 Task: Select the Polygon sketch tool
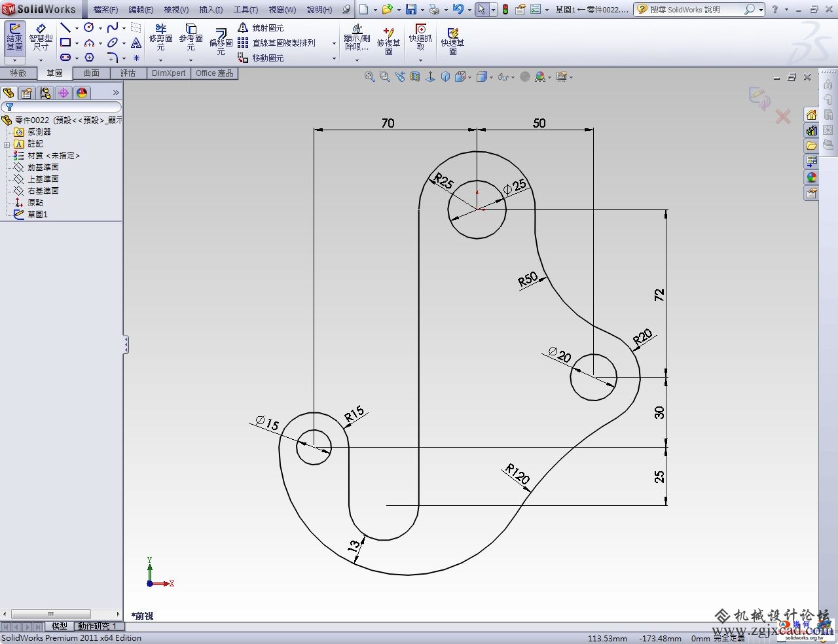pos(90,58)
